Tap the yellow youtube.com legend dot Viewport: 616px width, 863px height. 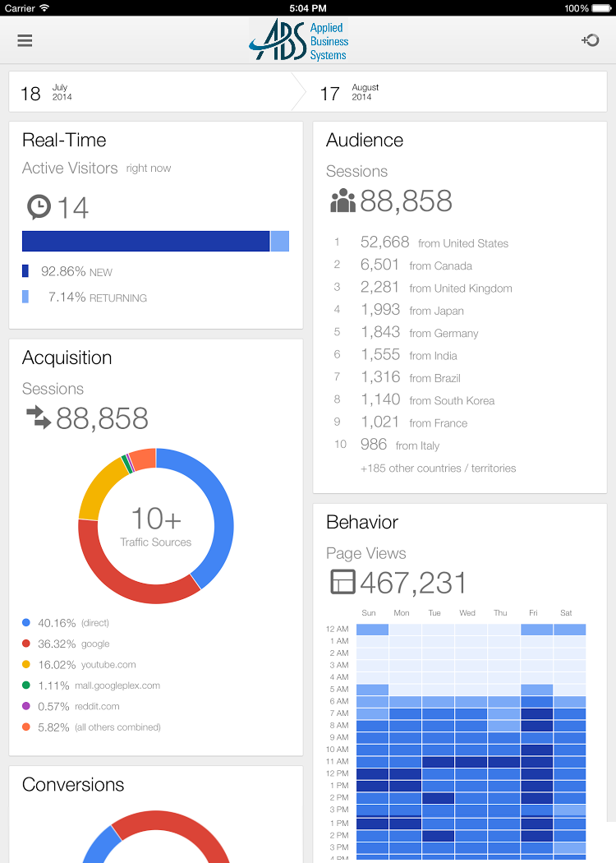click(x=25, y=664)
